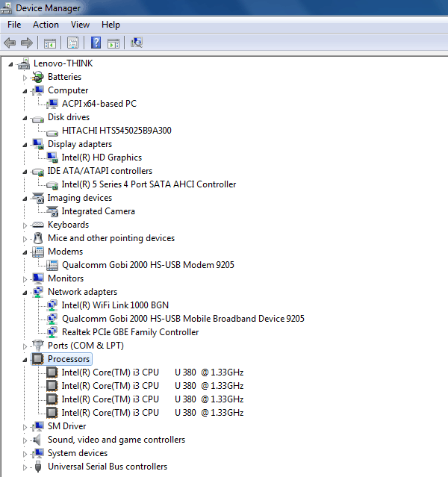Click the Device Manager title bar icon
Screen dimensions: 448x477
(6, 8)
